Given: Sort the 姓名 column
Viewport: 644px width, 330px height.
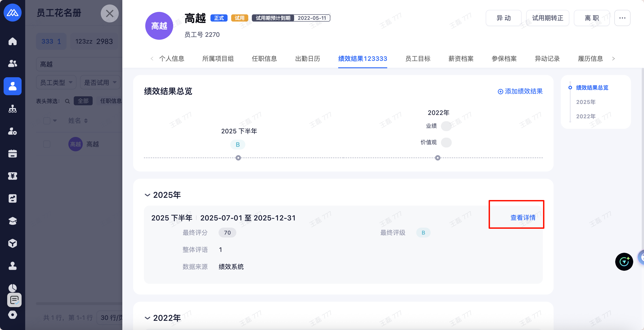Looking at the screenshot, I should (x=86, y=121).
